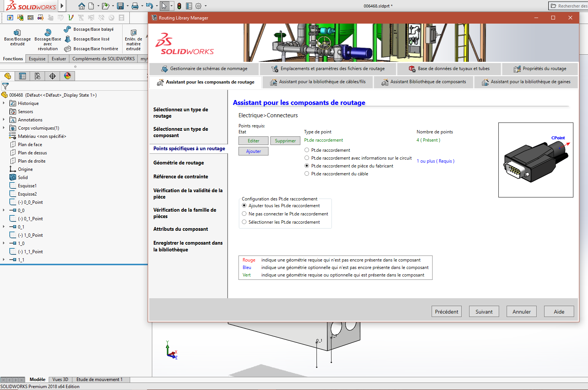Expand the 1_1 feature node

pos(4,260)
